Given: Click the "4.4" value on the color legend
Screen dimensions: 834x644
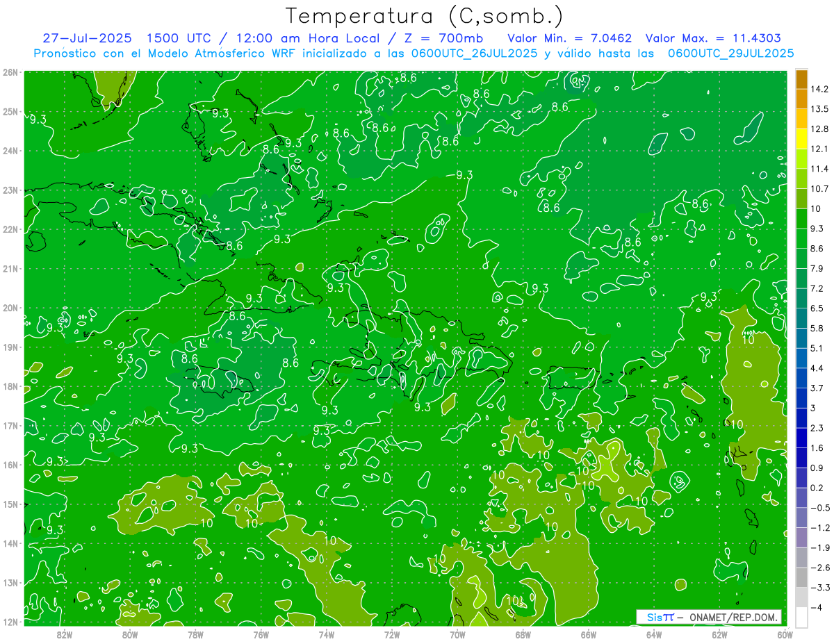Looking at the screenshot, I should click(x=817, y=368).
